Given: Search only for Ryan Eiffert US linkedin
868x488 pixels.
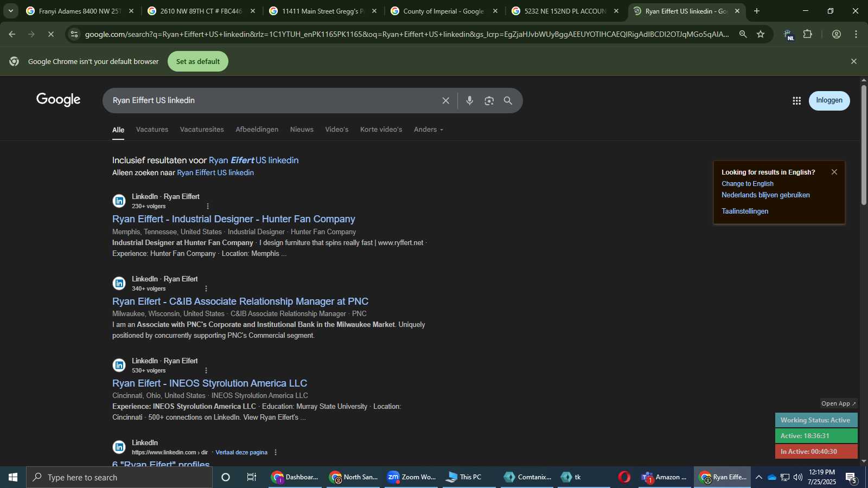Looking at the screenshot, I should 215,173.
